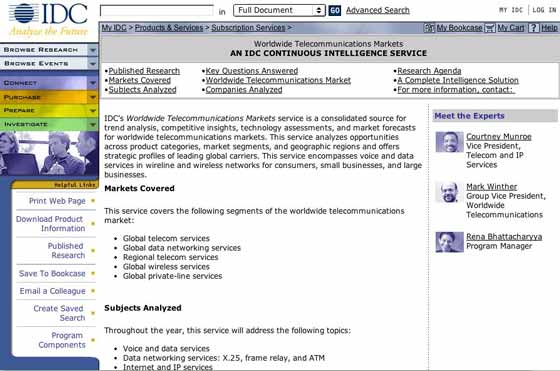Click Save To Bookcase link
Image resolution: width=560 pixels, height=371 pixels.
[x=52, y=274]
